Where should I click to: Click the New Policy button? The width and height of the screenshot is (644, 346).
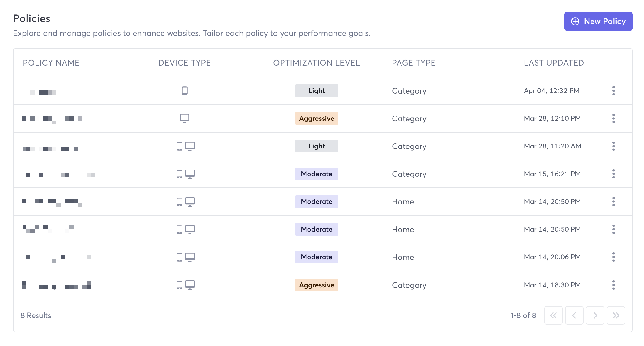tap(598, 21)
